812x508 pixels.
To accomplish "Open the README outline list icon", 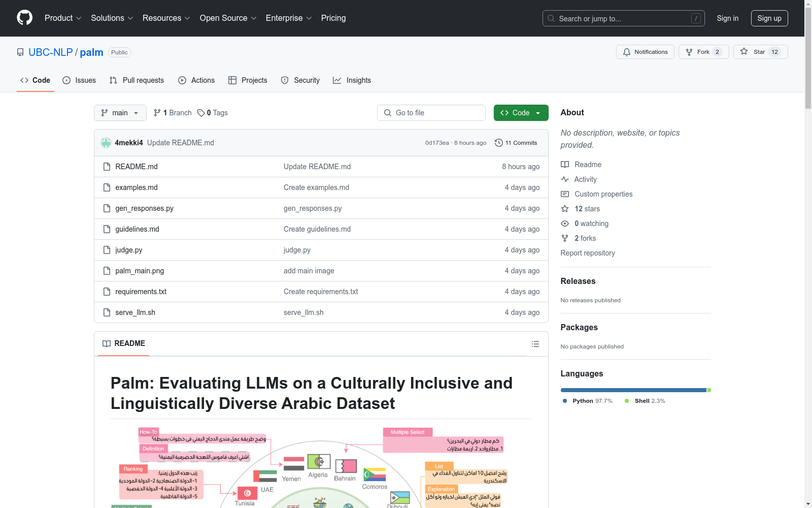I will [x=535, y=344].
